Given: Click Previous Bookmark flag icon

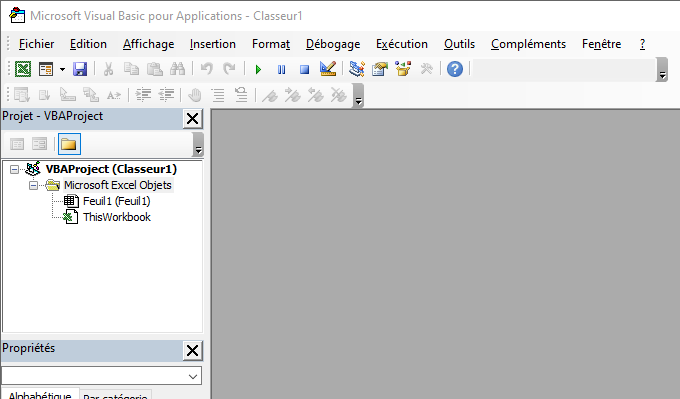Looking at the screenshot, I should click(316, 95).
